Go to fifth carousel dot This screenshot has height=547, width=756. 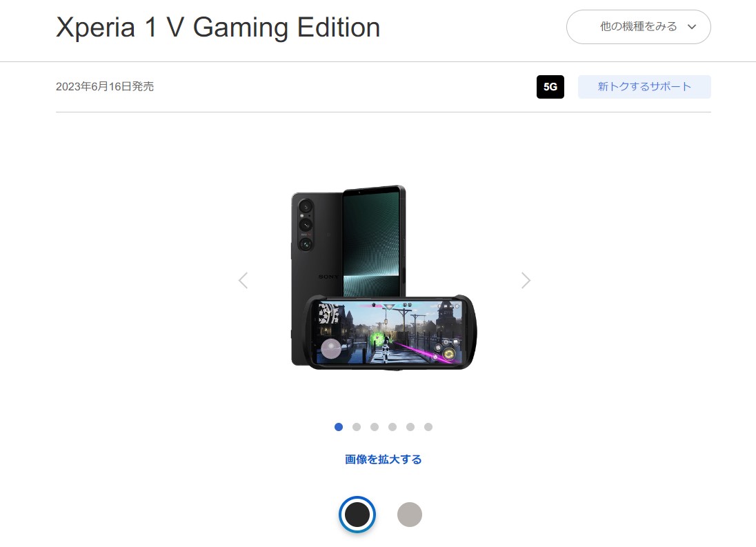click(410, 427)
